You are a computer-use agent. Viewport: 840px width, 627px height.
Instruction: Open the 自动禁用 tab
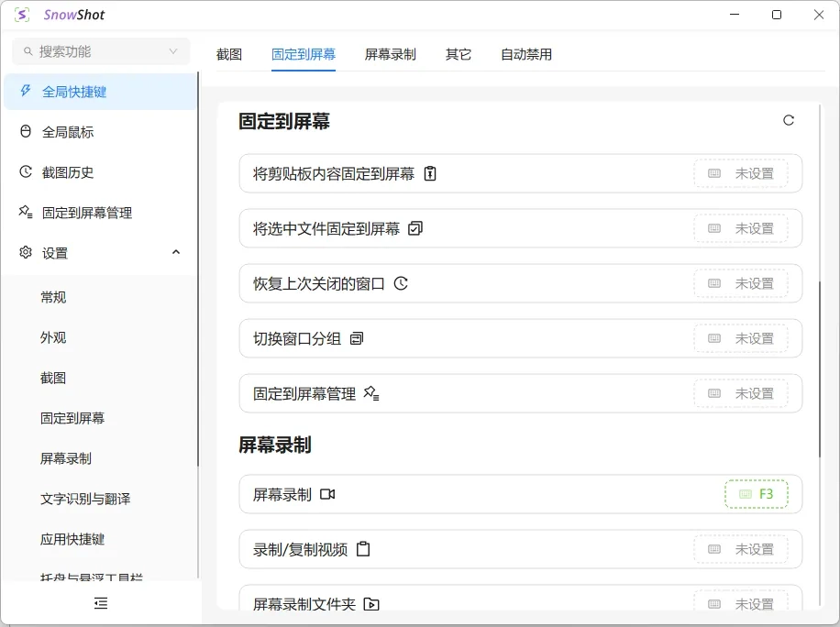pyautogui.click(x=526, y=54)
